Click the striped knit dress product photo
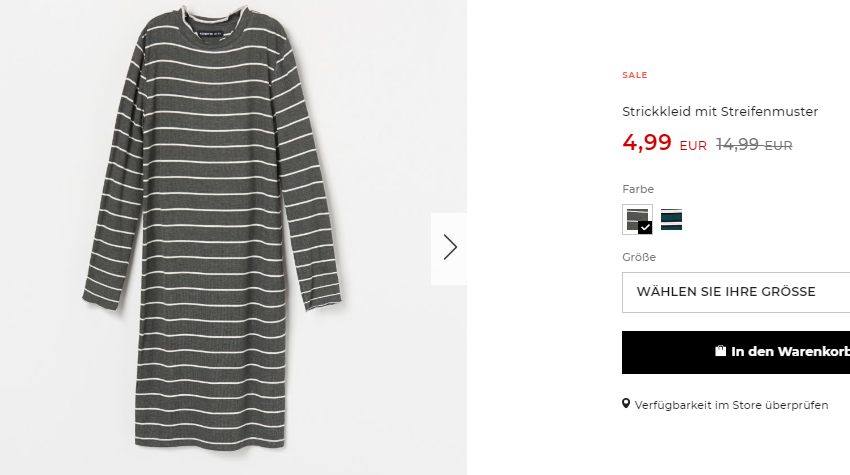The image size is (850, 475). click(x=212, y=228)
